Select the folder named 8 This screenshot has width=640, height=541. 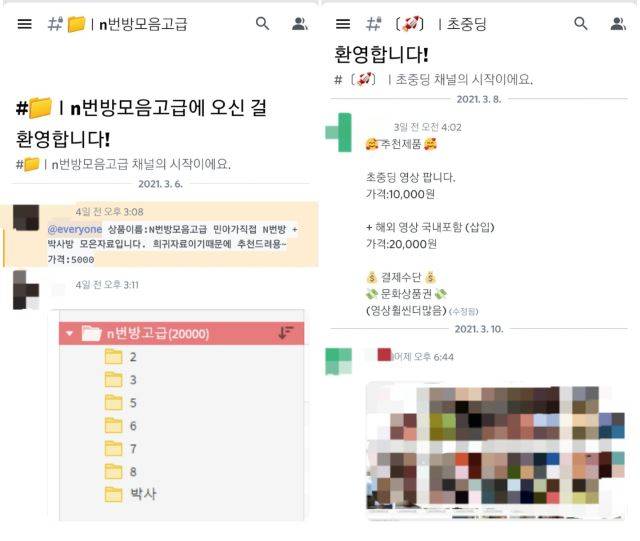click(x=121, y=472)
